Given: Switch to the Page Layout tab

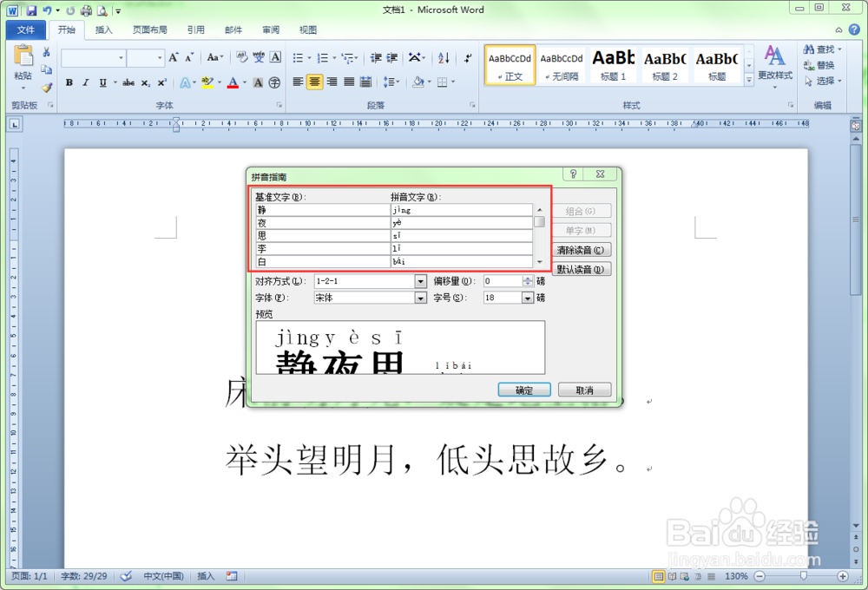Looking at the screenshot, I should point(149,29).
